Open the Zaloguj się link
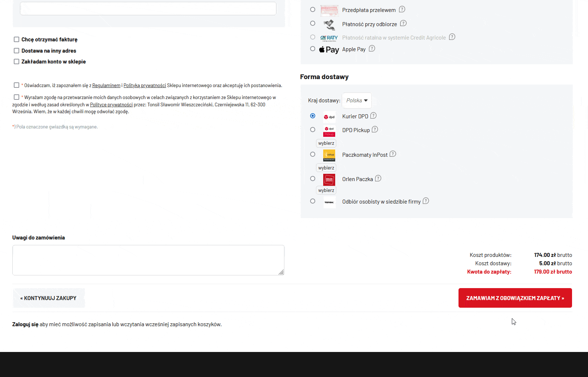This screenshot has height=377, width=588. click(25, 324)
